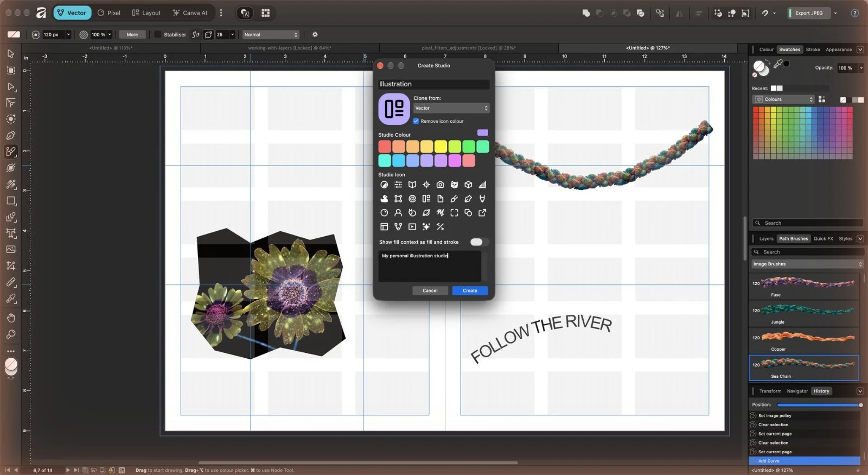Pick the percent sign studio icon
This screenshot has height=475, width=868.
point(440,227)
